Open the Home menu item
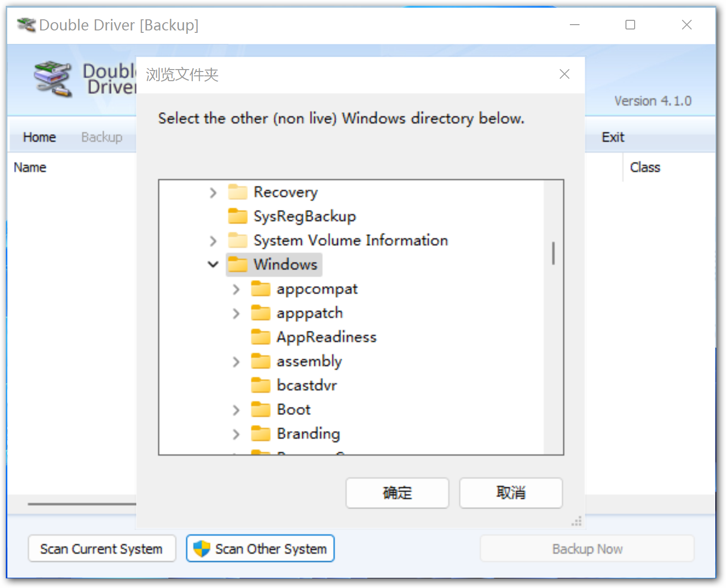Screen dimensions: 726x588 pyautogui.click(x=40, y=137)
